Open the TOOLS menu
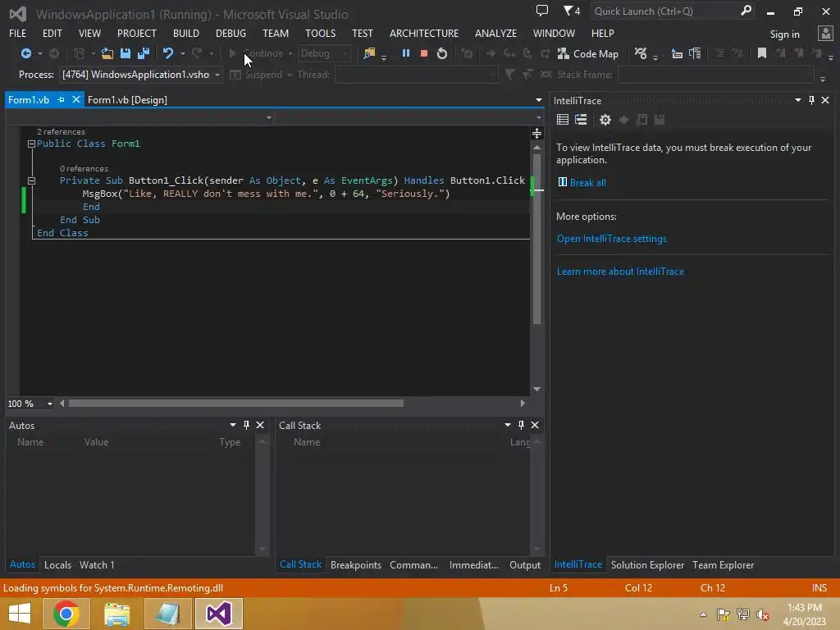The height and width of the screenshot is (630, 840). tap(321, 33)
